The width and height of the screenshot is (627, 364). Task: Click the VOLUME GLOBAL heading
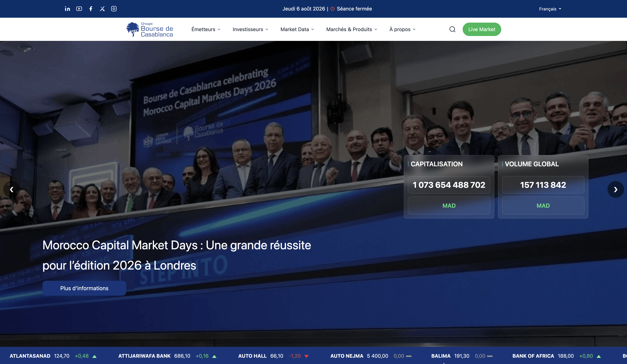[532, 164]
